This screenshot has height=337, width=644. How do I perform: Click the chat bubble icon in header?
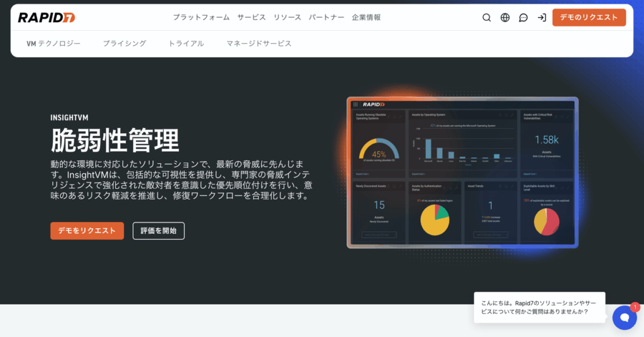tap(523, 18)
